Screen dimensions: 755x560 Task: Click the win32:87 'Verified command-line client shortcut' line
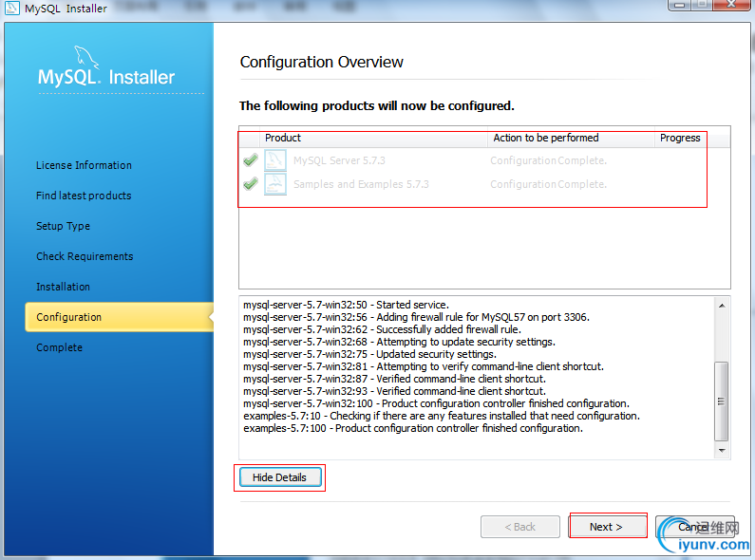click(x=394, y=379)
